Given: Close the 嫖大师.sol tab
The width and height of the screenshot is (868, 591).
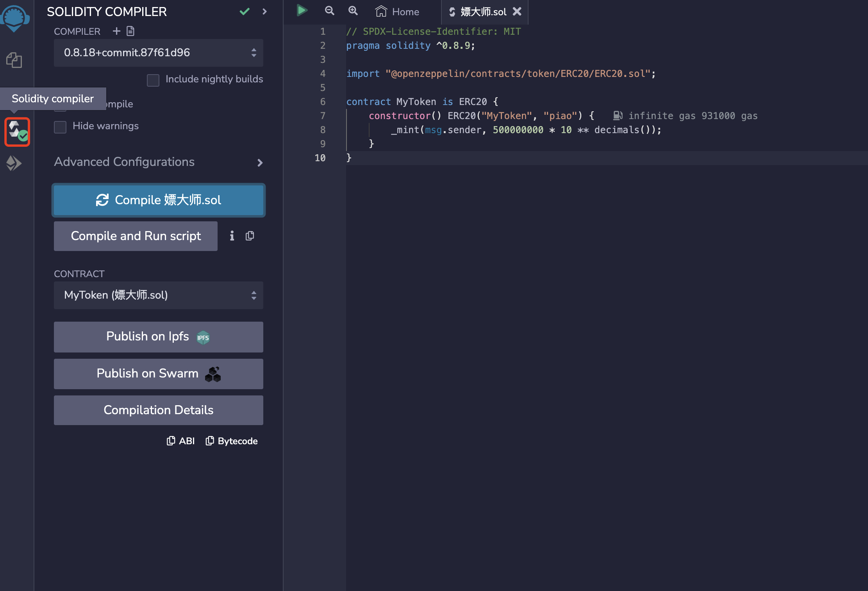Looking at the screenshot, I should [517, 12].
